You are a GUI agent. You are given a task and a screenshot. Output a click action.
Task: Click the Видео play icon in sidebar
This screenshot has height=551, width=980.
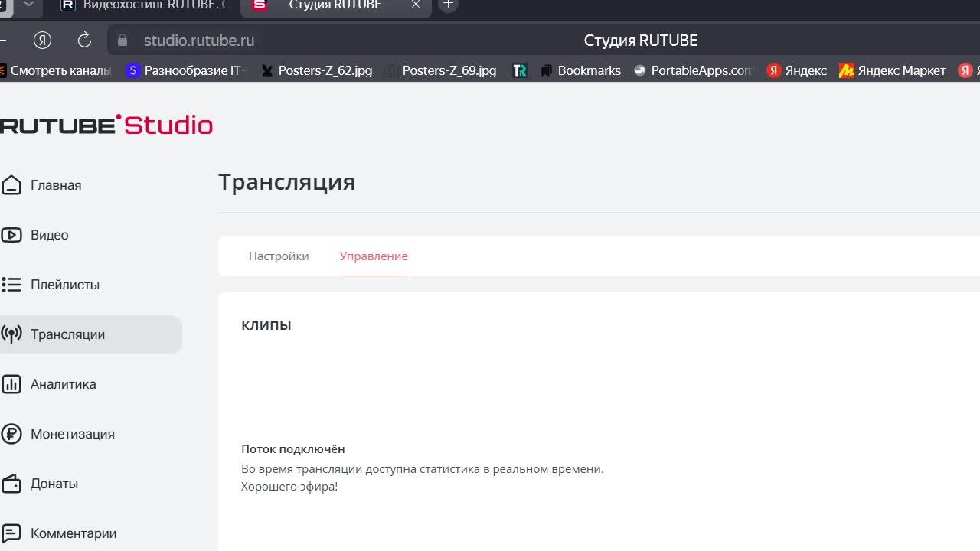(11, 235)
